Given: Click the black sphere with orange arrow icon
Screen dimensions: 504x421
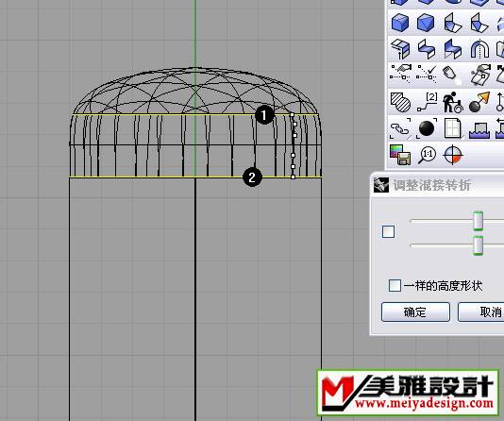Looking at the screenshot, I should tap(479, 102).
